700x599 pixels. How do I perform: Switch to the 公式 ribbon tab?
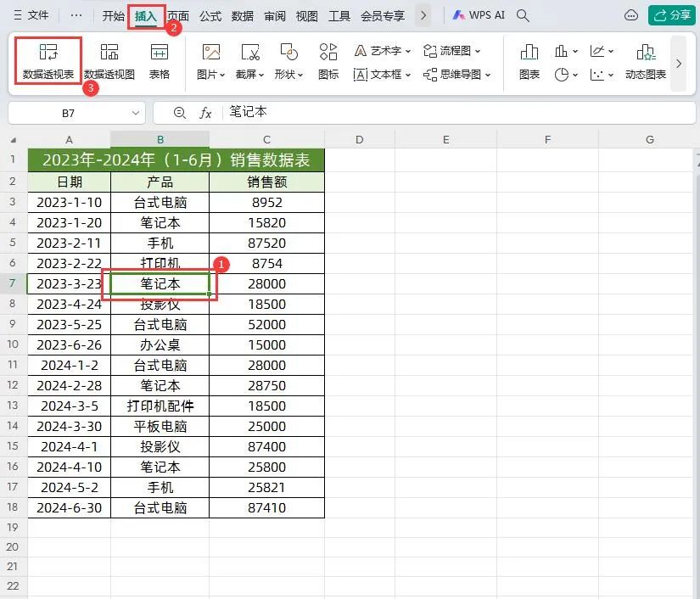(x=210, y=14)
